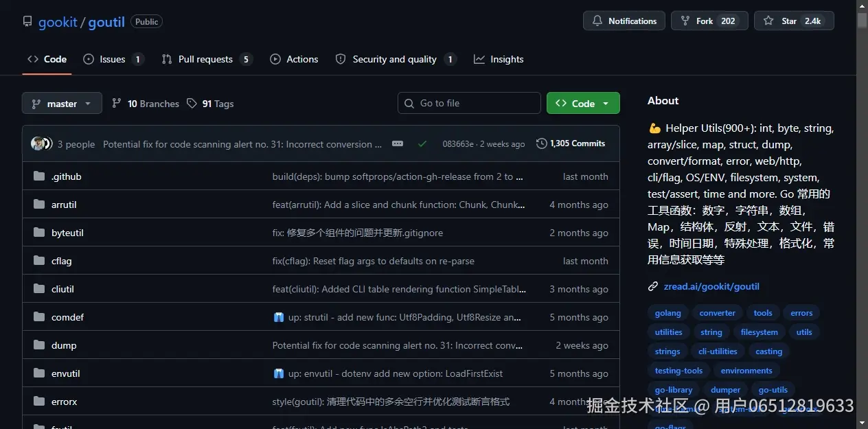Open the byteutil folder

click(x=67, y=233)
